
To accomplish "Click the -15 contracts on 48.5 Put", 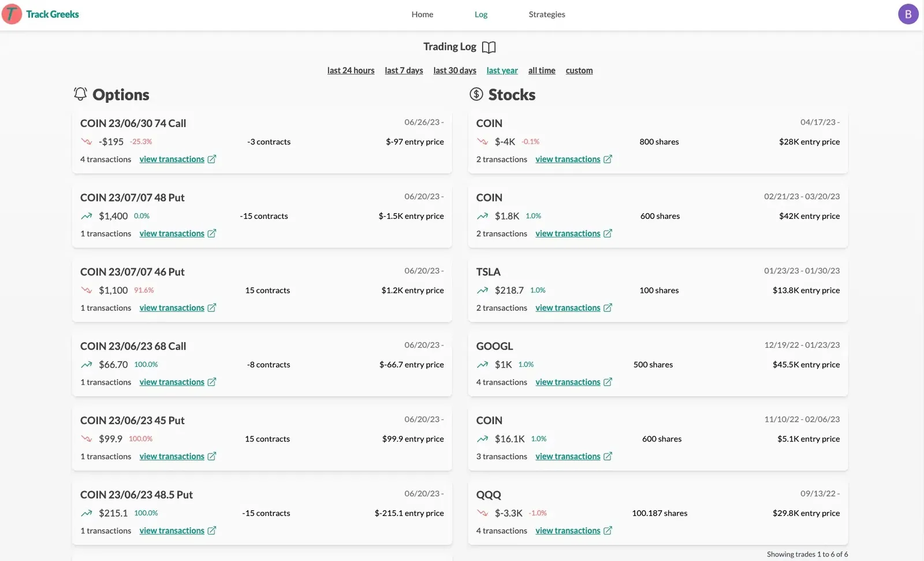I will point(266,513).
